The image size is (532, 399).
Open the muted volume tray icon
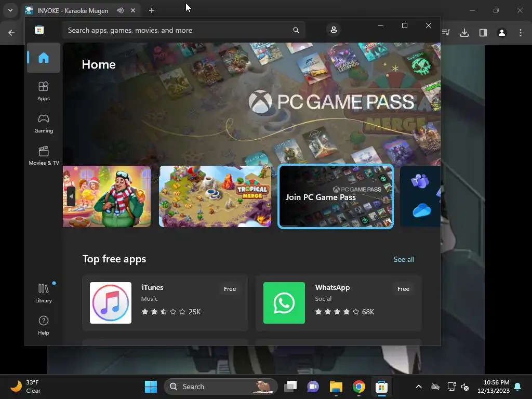[x=465, y=387]
